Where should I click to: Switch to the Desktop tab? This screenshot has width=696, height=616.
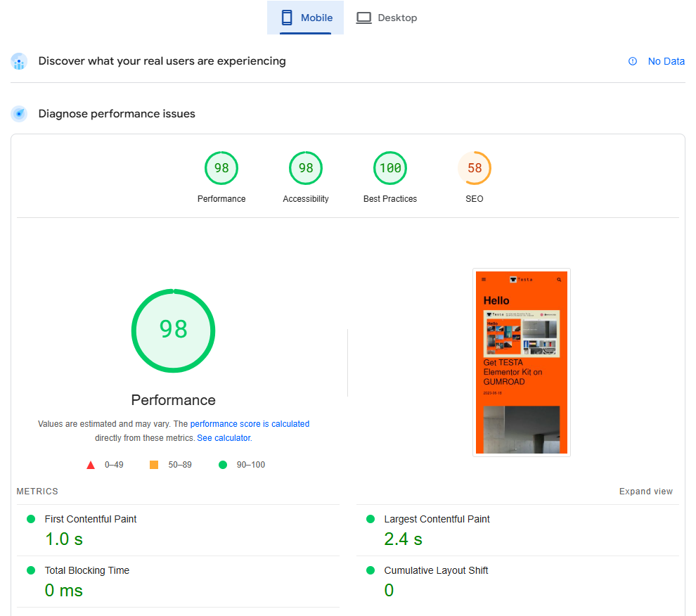387,18
